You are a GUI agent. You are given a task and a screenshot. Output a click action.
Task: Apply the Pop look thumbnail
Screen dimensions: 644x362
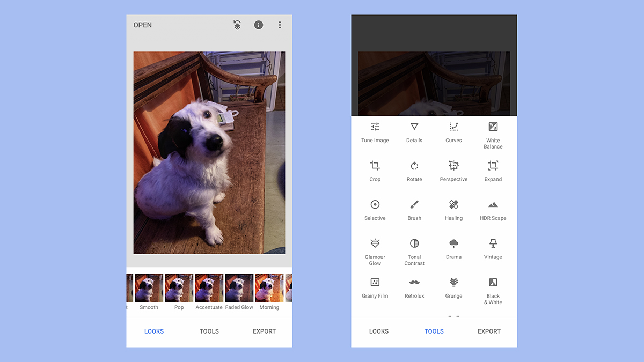pyautogui.click(x=179, y=288)
